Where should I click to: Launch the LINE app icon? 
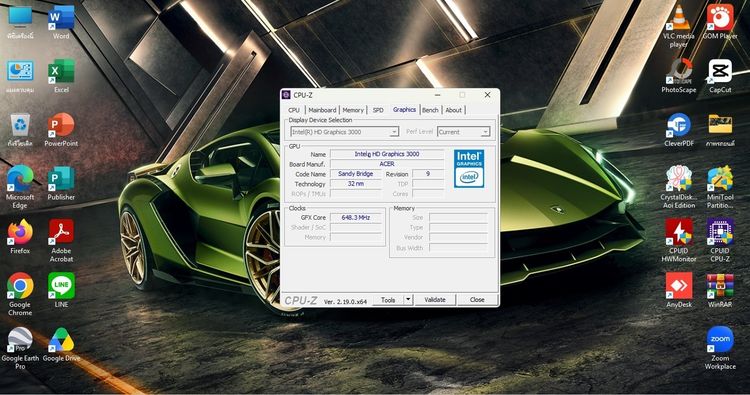coord(61,290)
